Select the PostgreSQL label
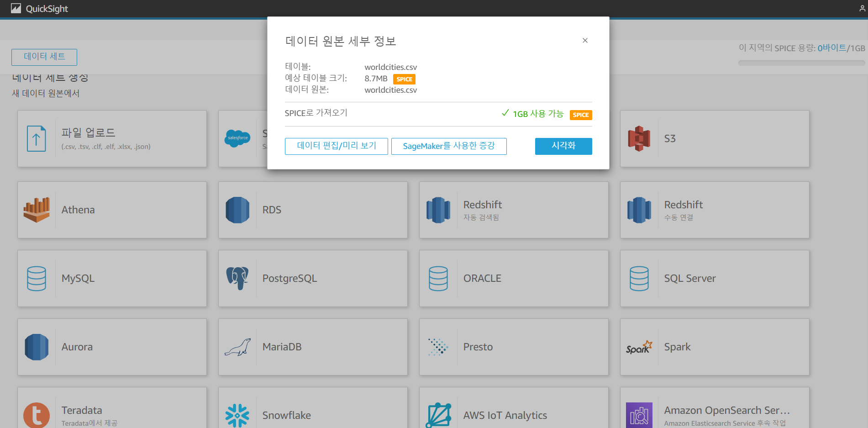 [x=289, y=278]
